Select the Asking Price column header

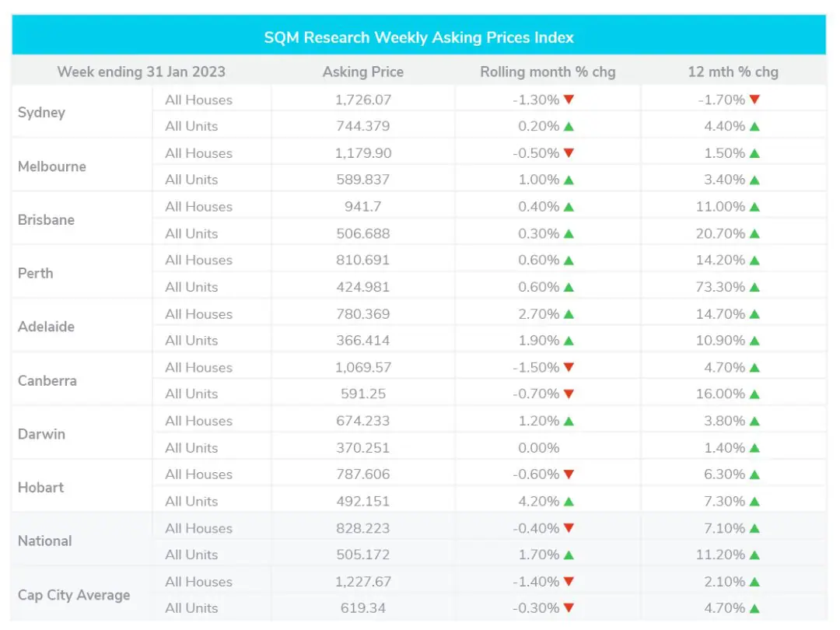pos(362,72)
